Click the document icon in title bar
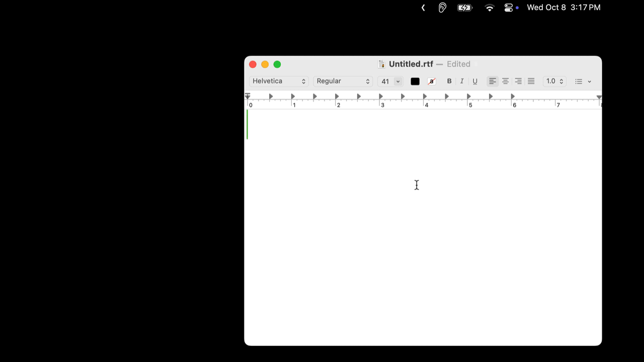 (382, 64)
